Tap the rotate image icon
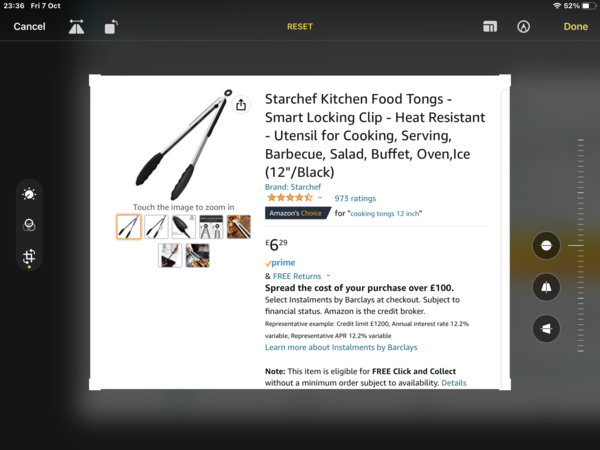This screenshot has height=450, width=600. pyautogui.click(x=111, y=27)
